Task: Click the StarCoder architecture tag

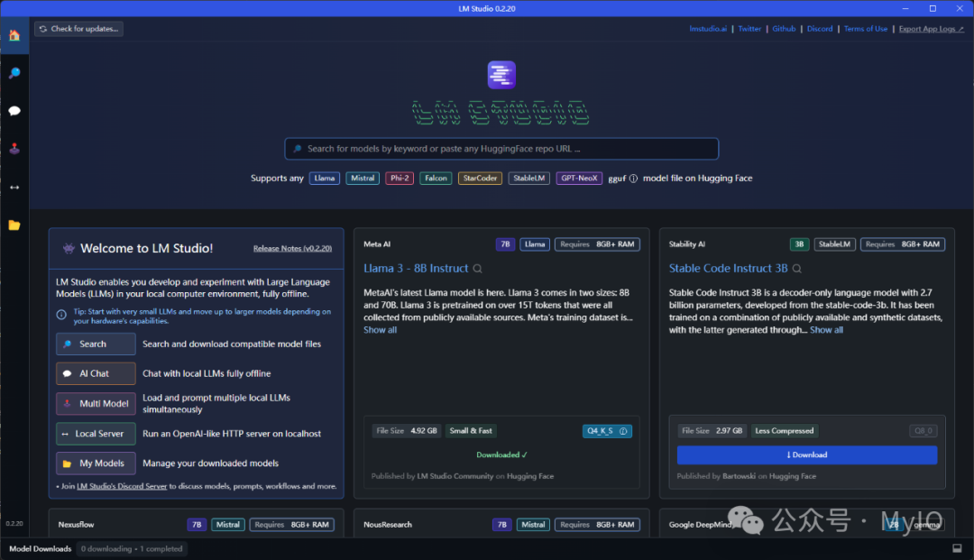Action: (x=480, y=179)
